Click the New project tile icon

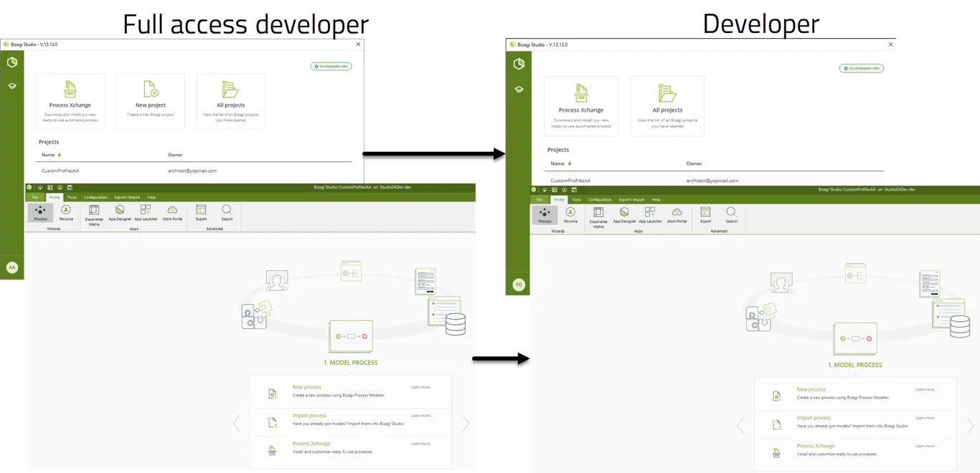point(151,89)
